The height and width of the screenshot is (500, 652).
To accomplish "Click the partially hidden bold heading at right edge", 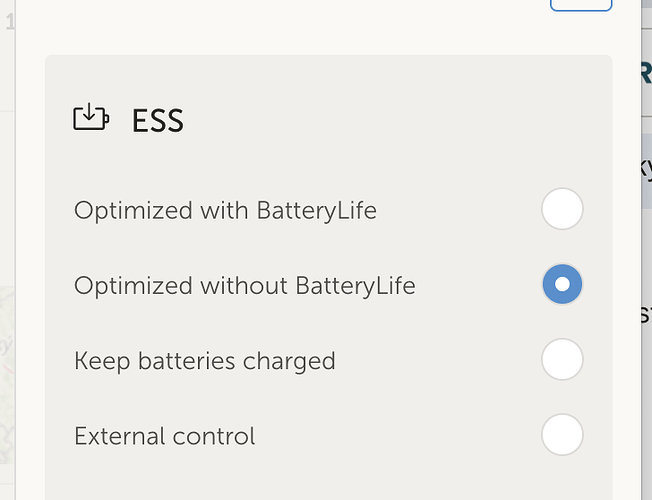I will pyautogui.click(x=645, y=72).
